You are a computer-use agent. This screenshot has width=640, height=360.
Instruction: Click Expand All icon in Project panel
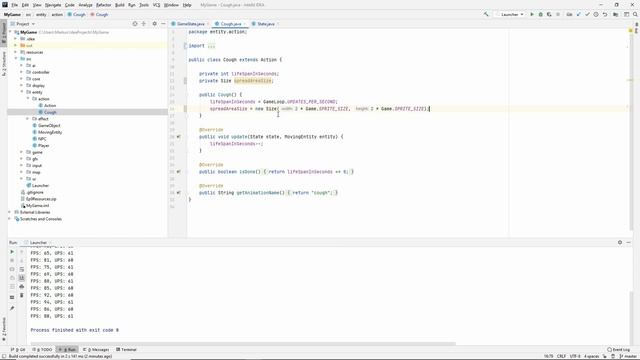[x=144, y=24]
